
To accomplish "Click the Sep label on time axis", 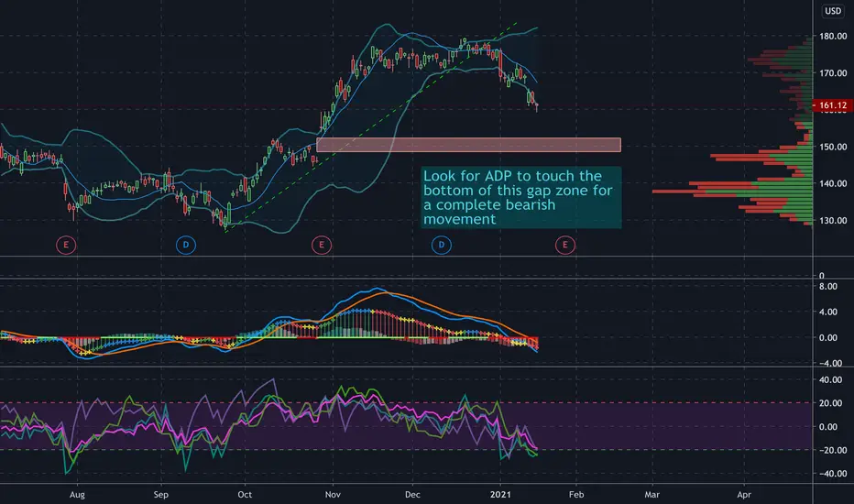I will pos(160,495).
